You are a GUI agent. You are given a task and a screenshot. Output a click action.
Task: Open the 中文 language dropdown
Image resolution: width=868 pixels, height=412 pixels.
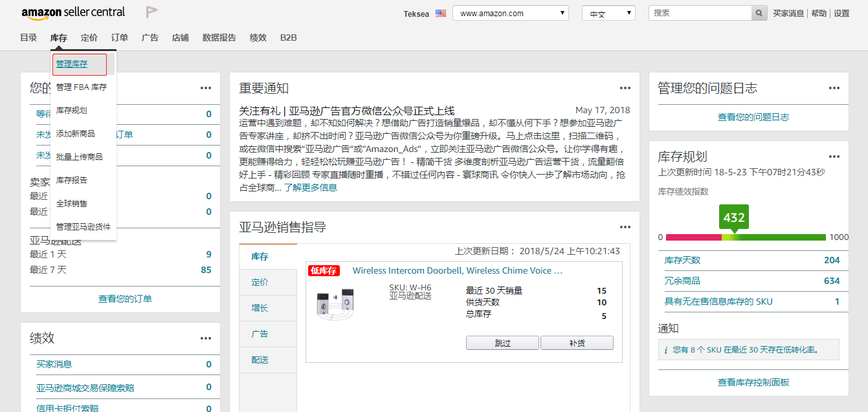click(609, 13)
